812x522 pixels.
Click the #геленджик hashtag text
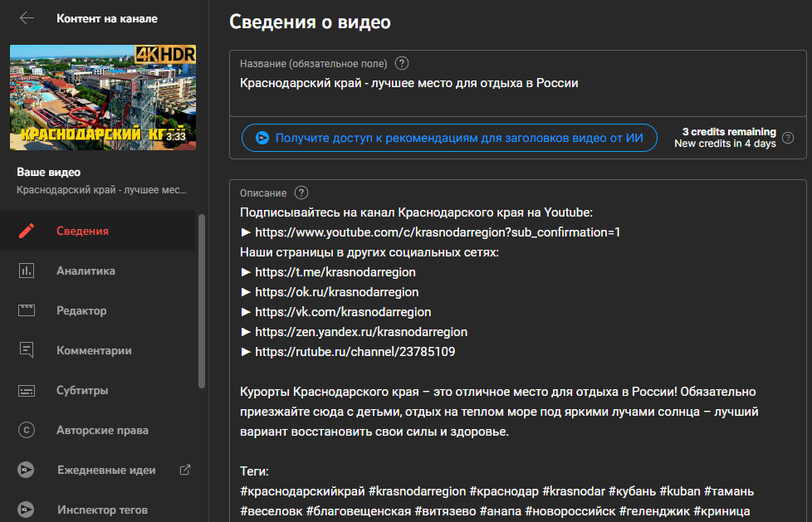(x=653, y=510)
